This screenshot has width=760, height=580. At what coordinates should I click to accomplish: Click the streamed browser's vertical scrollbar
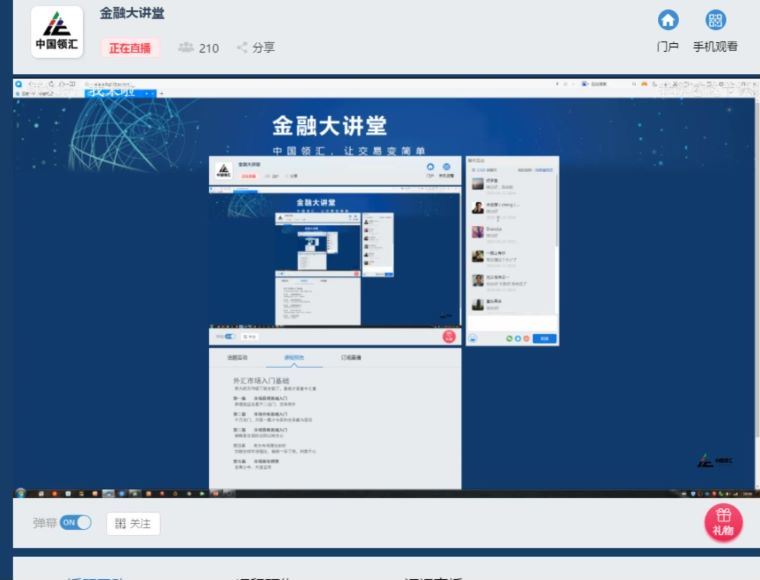(757, 293)
